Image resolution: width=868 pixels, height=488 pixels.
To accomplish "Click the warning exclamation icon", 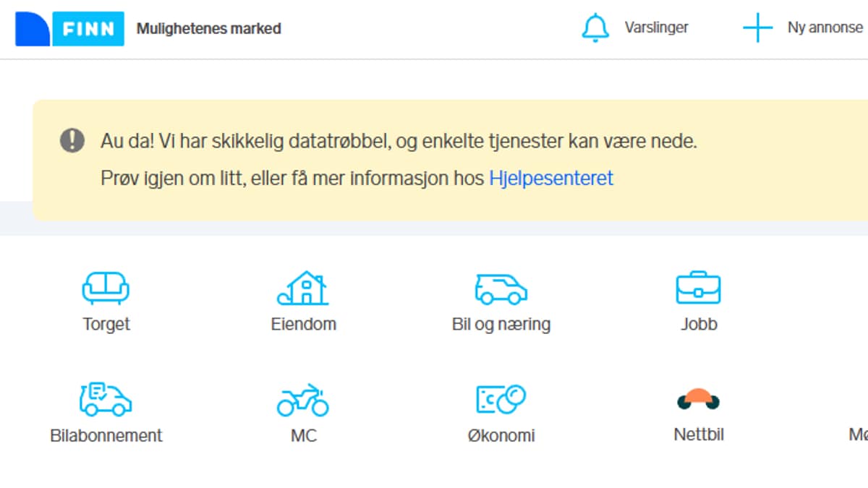I will (x=72, y=140).
